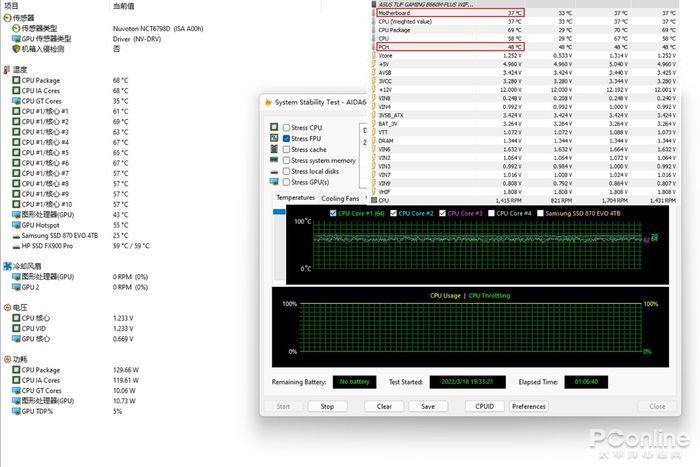Click the drive icon next to HP SSD FX900 Pro
The height and width of the screenshot is (467, 700).
16,246
